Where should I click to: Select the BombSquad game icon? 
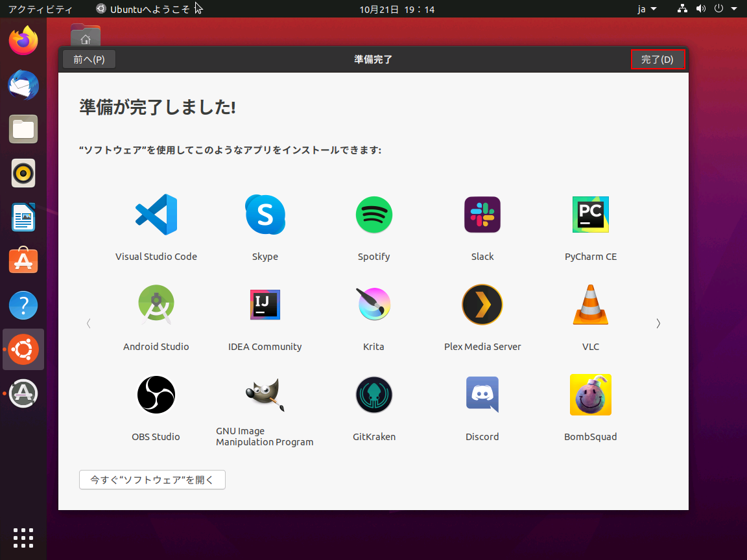591,395
